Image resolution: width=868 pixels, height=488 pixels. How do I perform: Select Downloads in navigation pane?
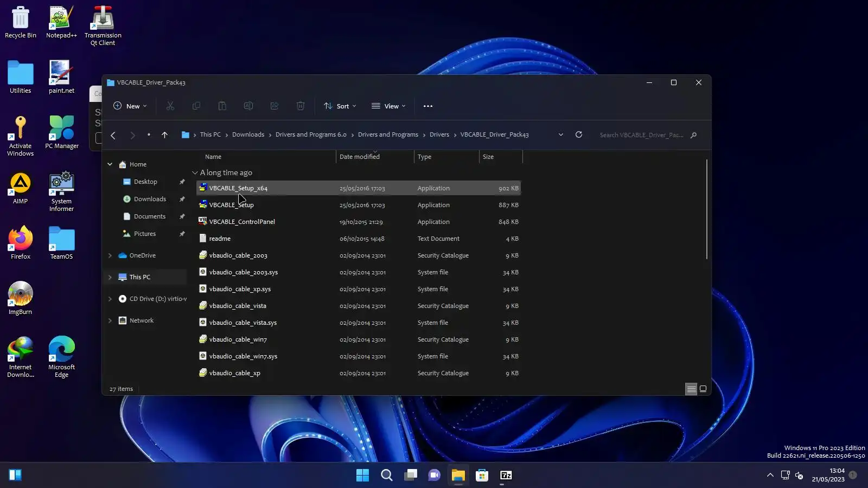pyautogui.click(x=150, y=199)
